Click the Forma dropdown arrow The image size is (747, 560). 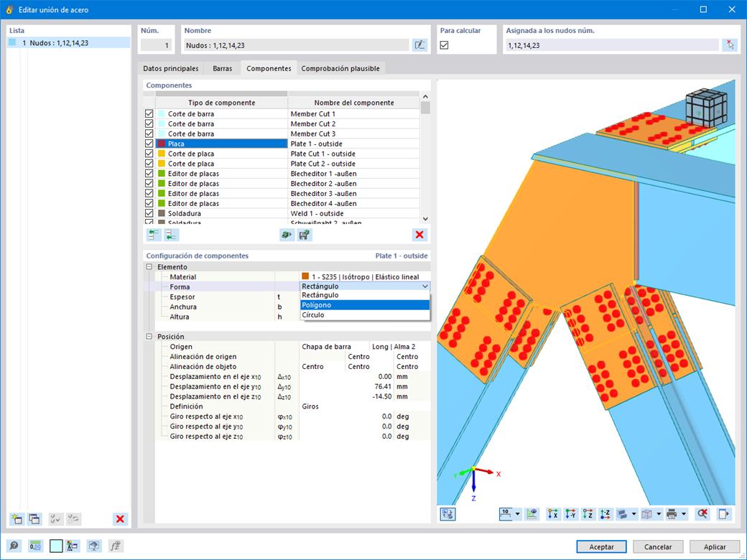point(425,286)
